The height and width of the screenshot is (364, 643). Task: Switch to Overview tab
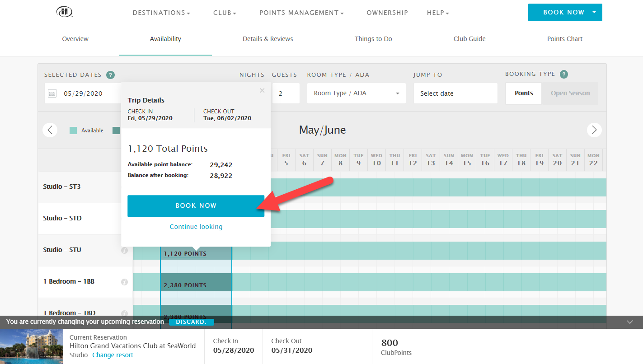coord(75,39)
